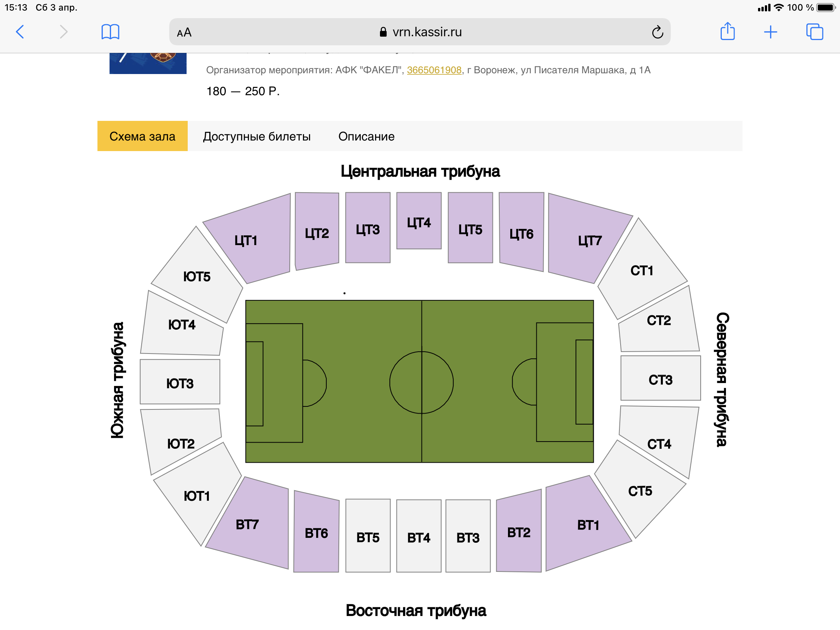Open the AA reader view menu
Viewport: 840px width, 630px height.
(184, 32)
